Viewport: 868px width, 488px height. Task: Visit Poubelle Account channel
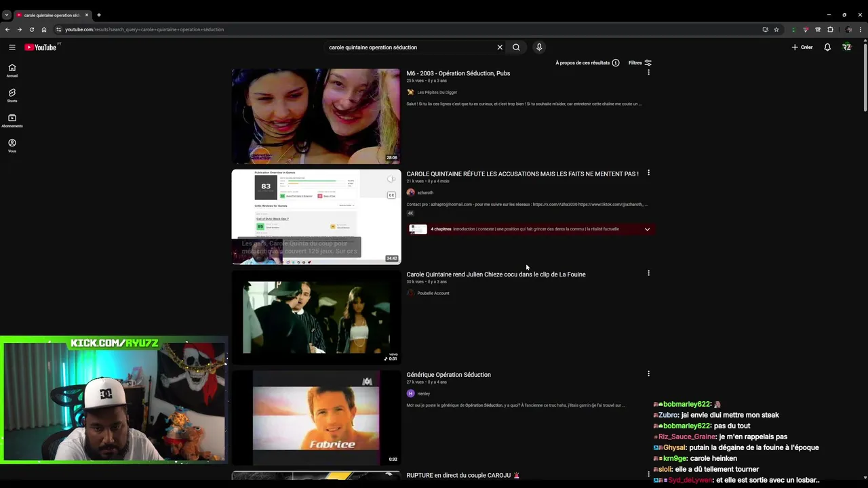coord(433,293)
